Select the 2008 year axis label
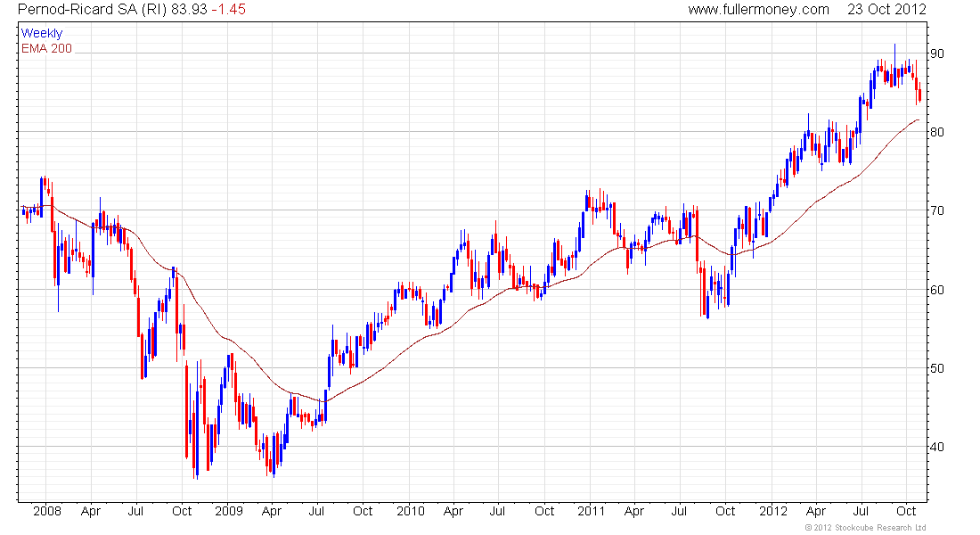The height and width of the screenshot is (535, 980). [x=47, y=511]
